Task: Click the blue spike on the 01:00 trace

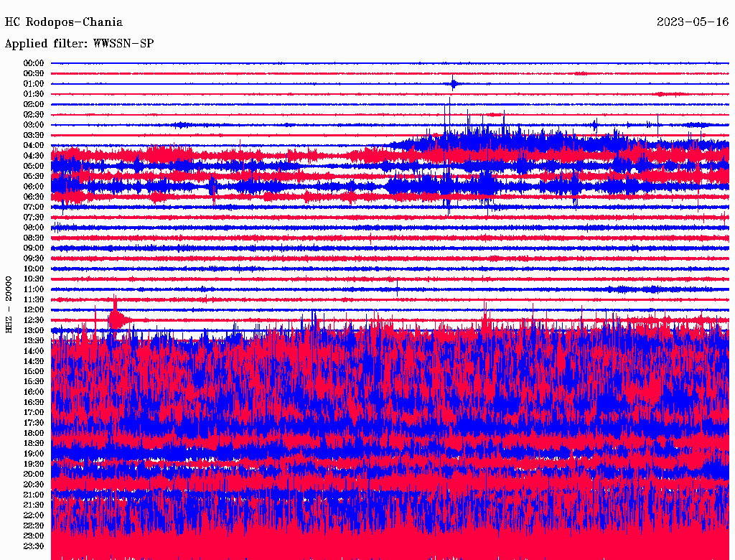Action: [453, 83]
